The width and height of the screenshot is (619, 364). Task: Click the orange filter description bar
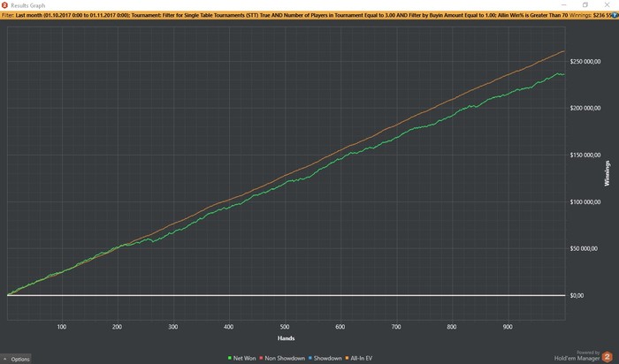pos(309,15)
